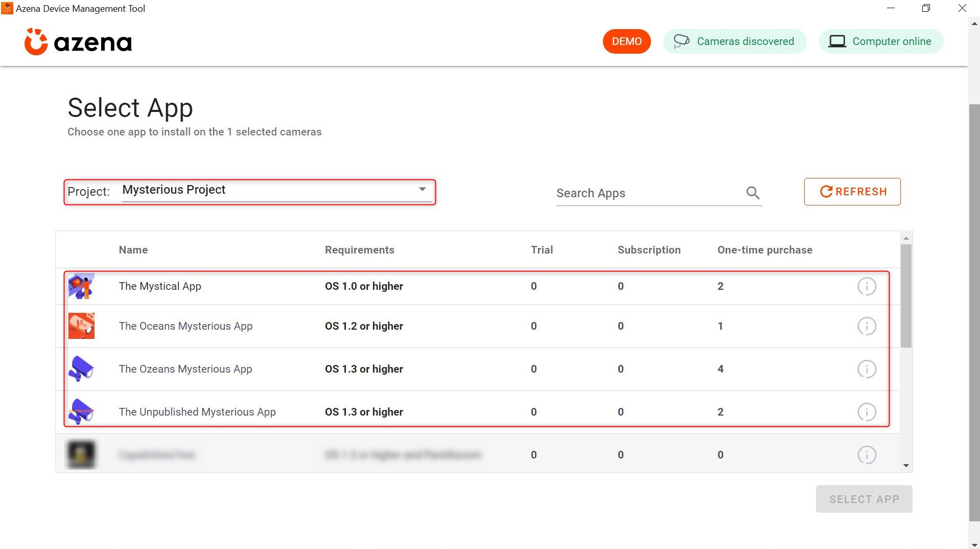Click the laptop icon in Computer online

click(837, 41)
